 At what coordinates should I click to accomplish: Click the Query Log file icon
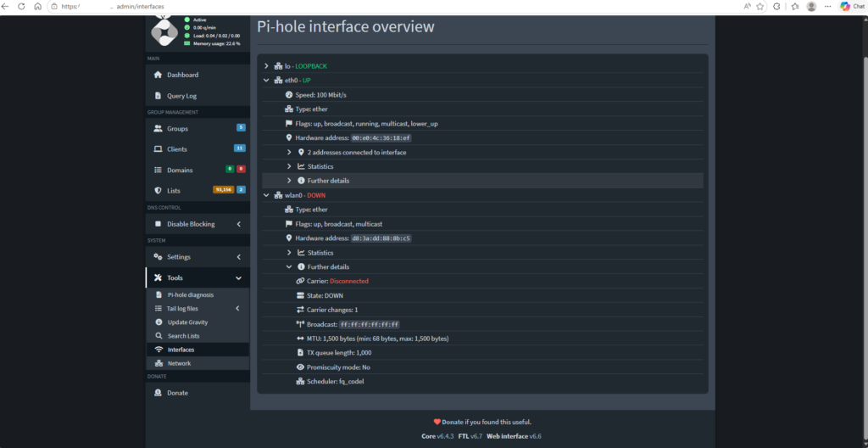[x=158, y=96]
